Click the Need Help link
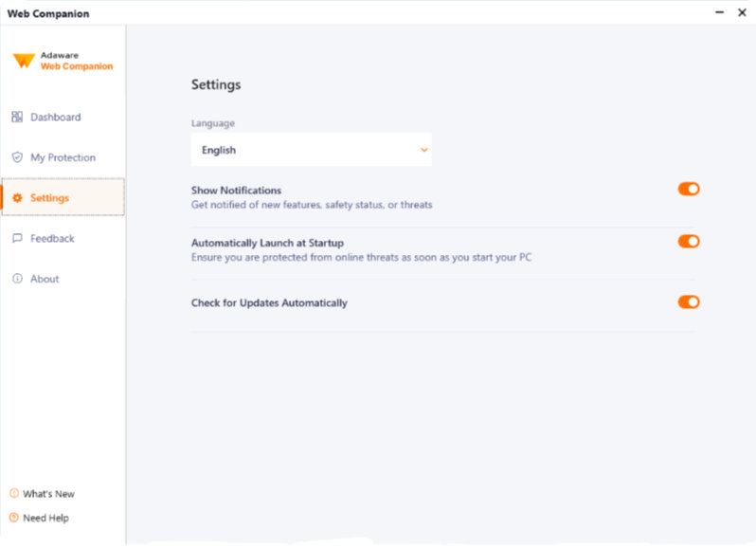 [45, 518]
